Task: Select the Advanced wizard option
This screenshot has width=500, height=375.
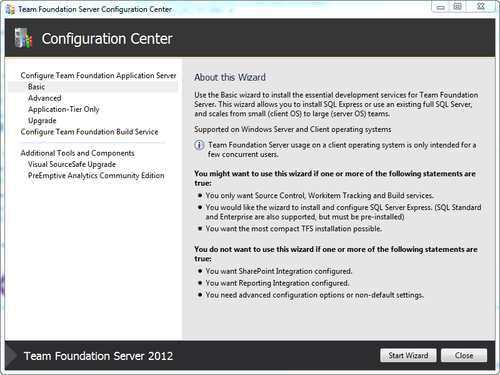Action: [45, 98]
